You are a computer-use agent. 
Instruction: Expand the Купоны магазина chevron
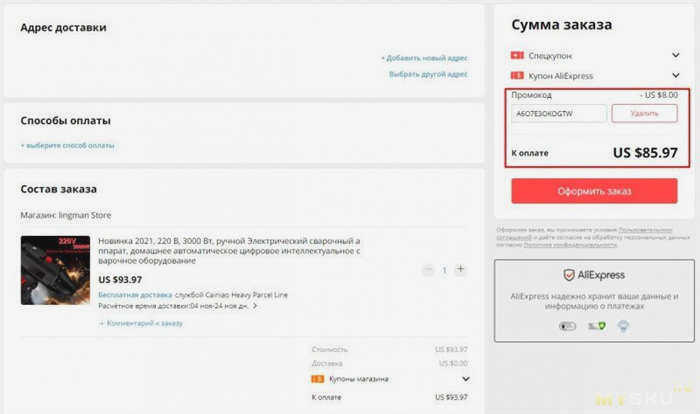point(466,379)
